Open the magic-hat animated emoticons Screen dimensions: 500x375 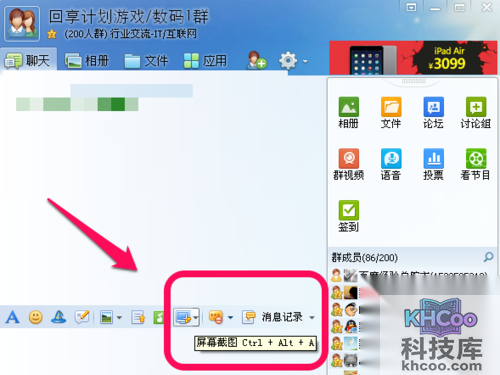click(x=59, y=317)
